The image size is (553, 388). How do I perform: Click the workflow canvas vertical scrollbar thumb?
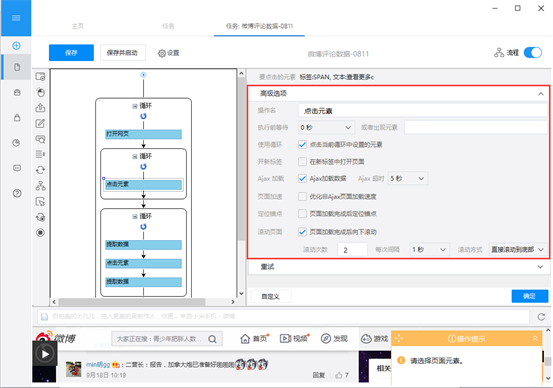[241, 159]
